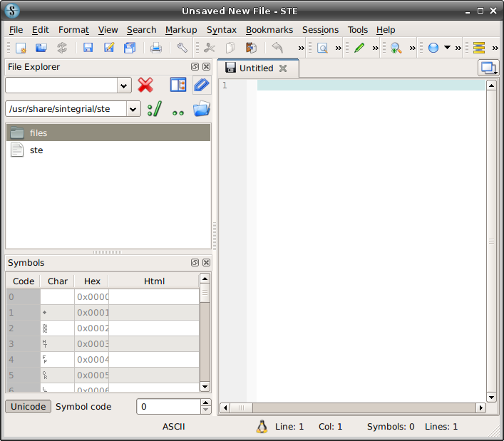Click the Undo arrow icon
The width and height of the screenshot is (504, 441).
[277, 48]
